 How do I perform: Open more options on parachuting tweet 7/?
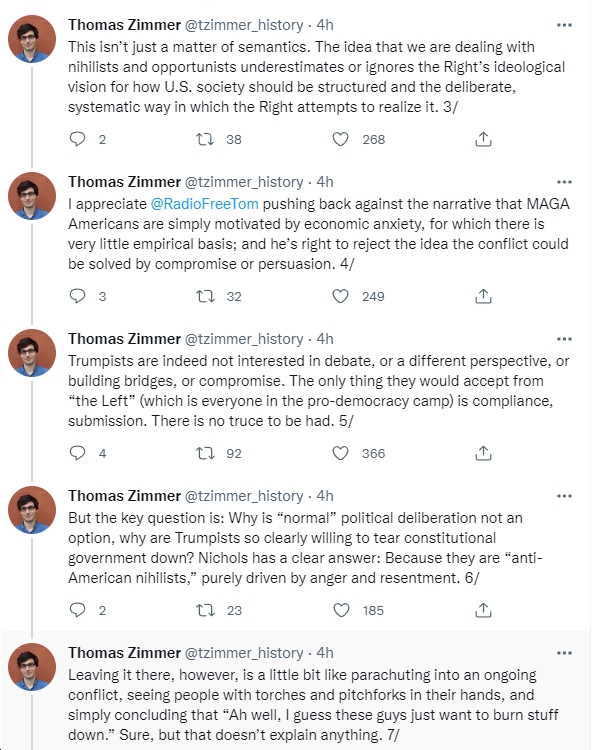[564, 652]
